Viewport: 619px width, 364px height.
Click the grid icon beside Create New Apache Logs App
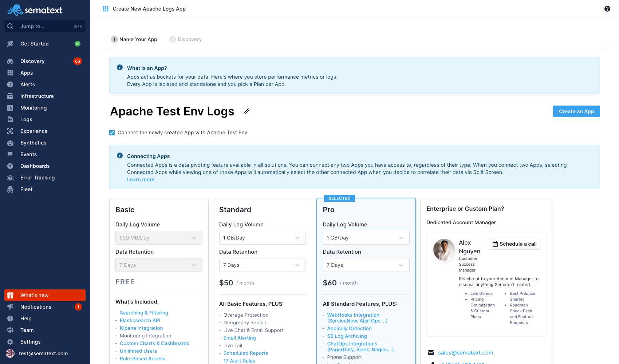(106, 9)
